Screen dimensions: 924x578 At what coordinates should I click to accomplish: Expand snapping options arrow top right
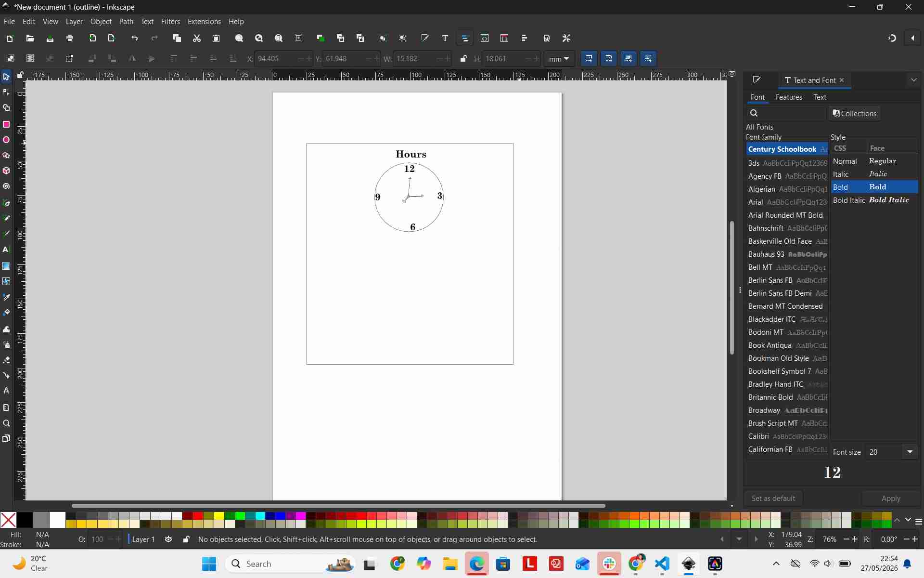(x=913, y=38)
